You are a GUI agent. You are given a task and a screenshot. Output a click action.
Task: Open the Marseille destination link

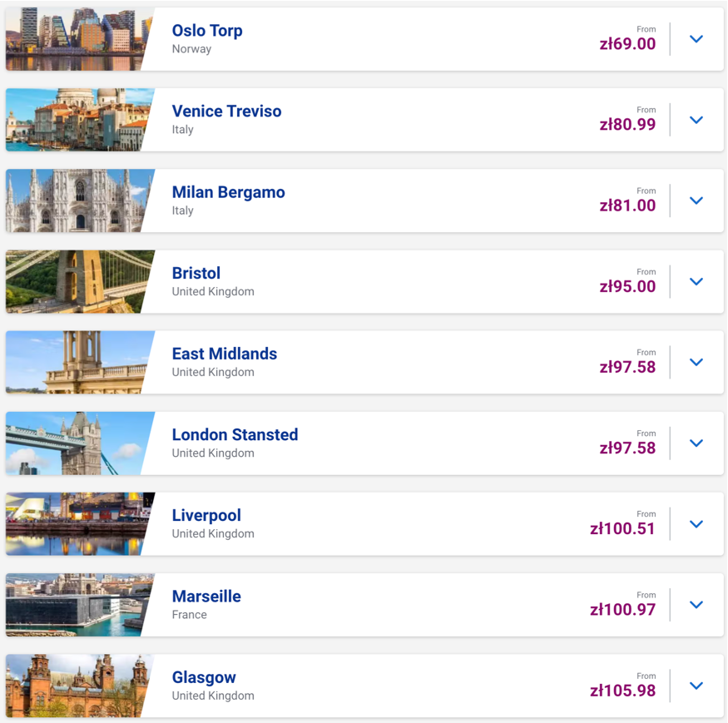(x=206, y=597)
